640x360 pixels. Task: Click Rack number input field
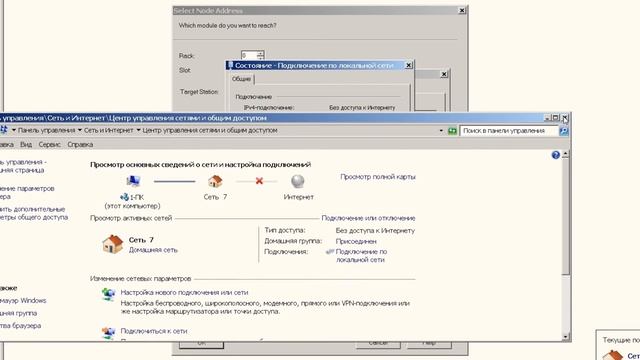[249, 55]
